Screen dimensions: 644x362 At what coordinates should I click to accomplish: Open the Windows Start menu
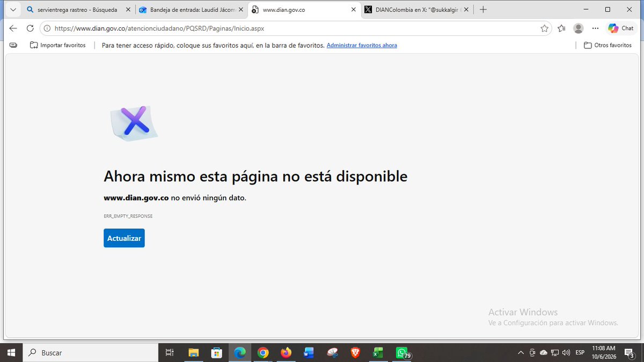tap(11, 352)
